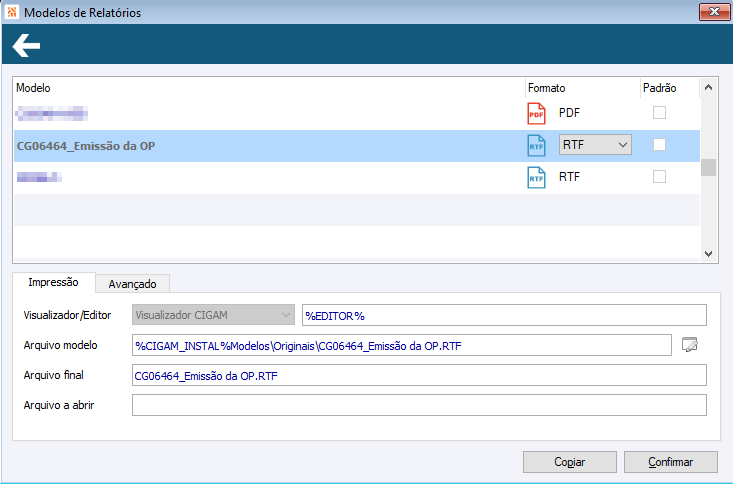Open the RTF format dropdown in selected row
733x484 pixels.
tap(595, 144)
